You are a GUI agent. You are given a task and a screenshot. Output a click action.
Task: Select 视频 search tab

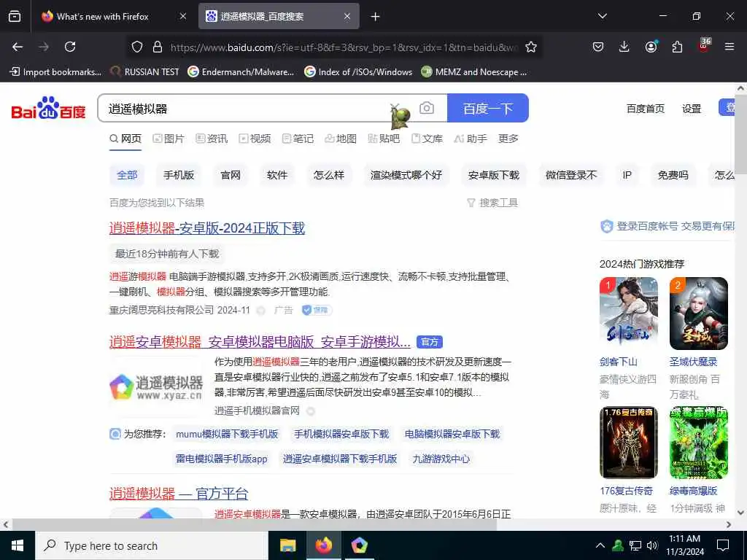(255, 139)
